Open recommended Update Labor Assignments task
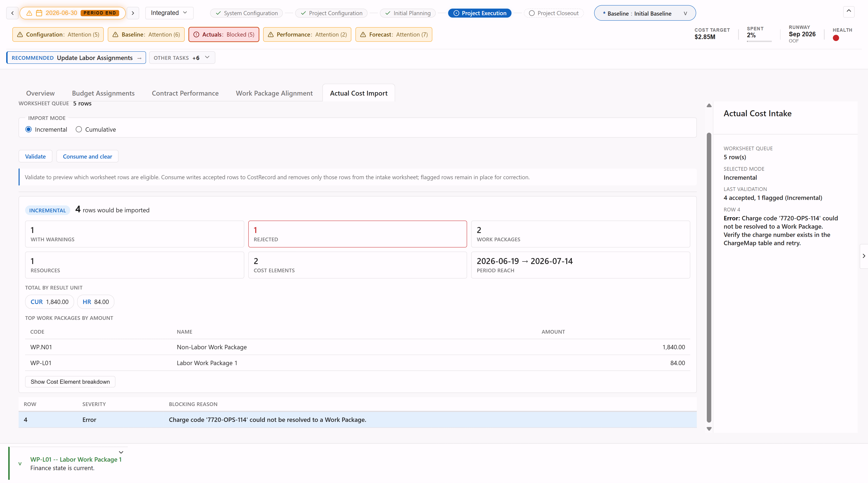This screenshot has width=868, height=483. point(76,58)
